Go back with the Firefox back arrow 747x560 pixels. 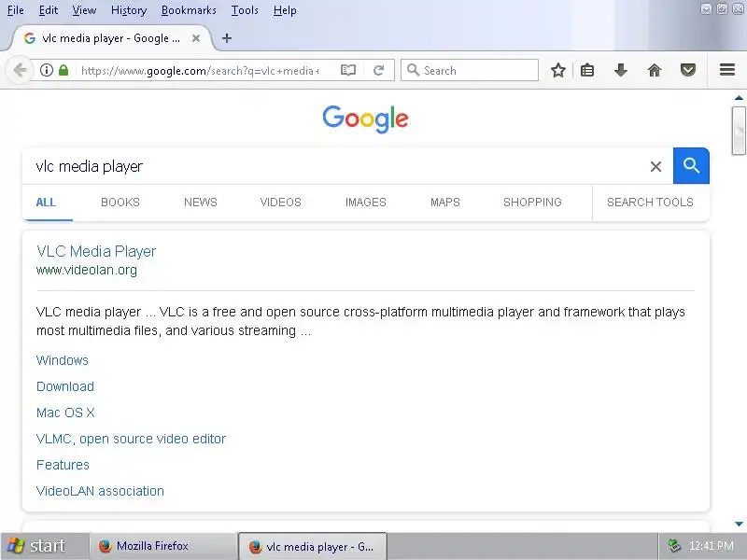click(x=19, y=71)
